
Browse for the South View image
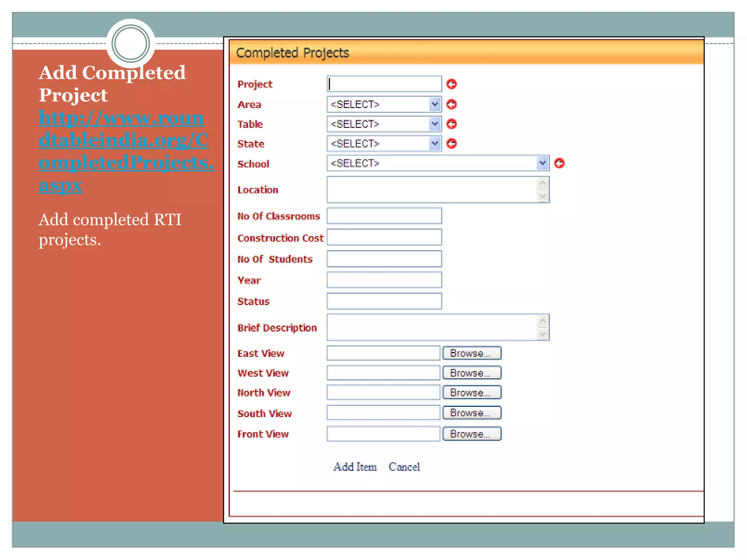coord(472,413)
